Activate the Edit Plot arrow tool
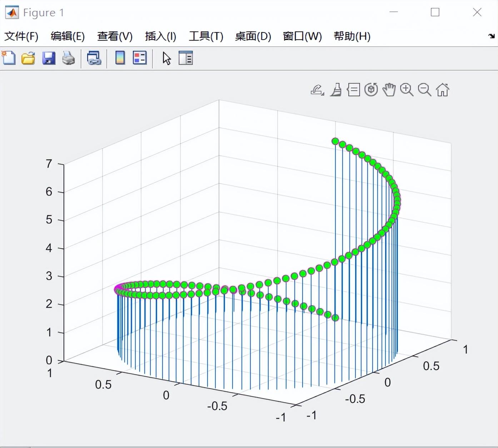This screenshot has width=498, height=448. (x=166, y=58)
